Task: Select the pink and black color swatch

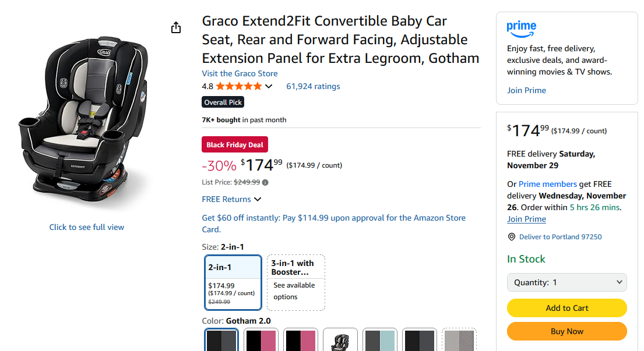Action: (261, 339)
